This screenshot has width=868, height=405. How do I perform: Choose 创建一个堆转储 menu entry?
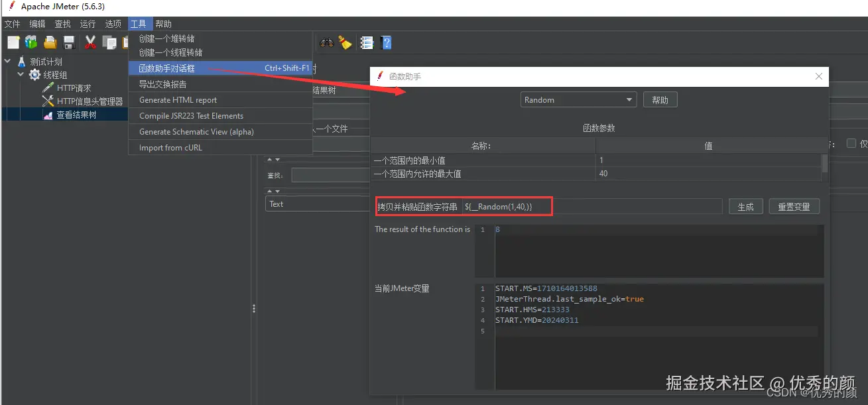pos(220,39)
